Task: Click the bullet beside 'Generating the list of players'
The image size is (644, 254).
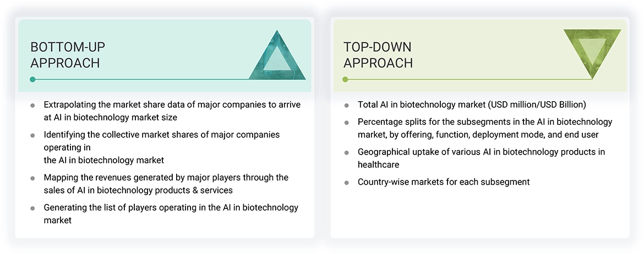Action: [x=33, y=208]
